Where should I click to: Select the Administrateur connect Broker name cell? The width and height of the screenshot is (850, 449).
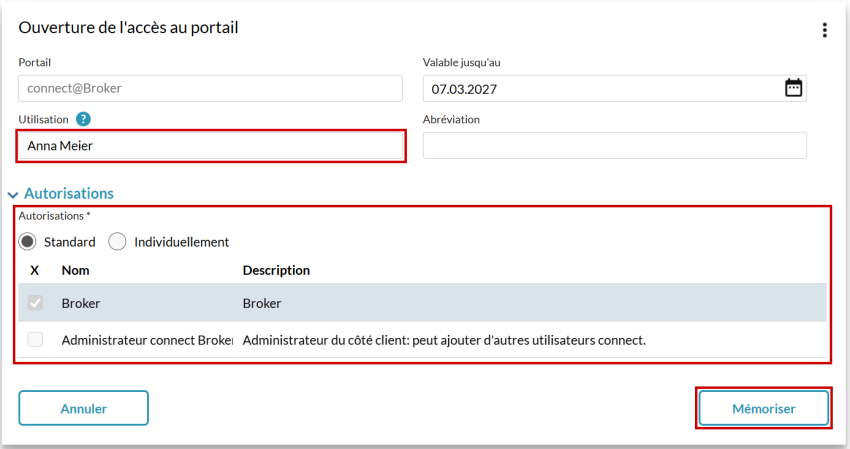coord(147,340)
